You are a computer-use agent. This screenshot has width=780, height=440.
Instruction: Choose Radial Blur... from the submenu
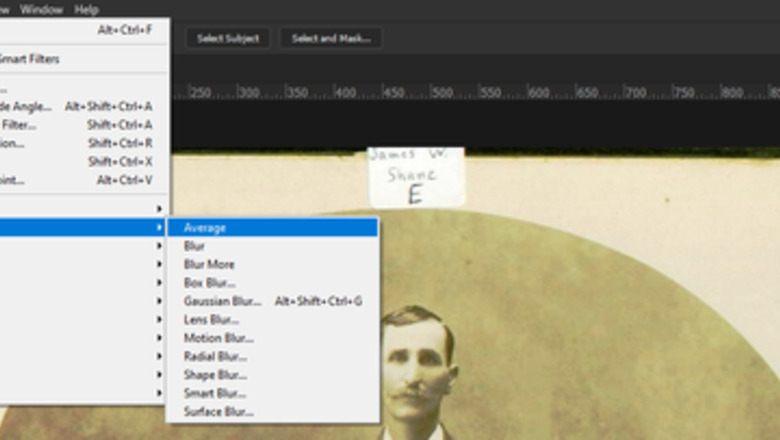(272, 356)
